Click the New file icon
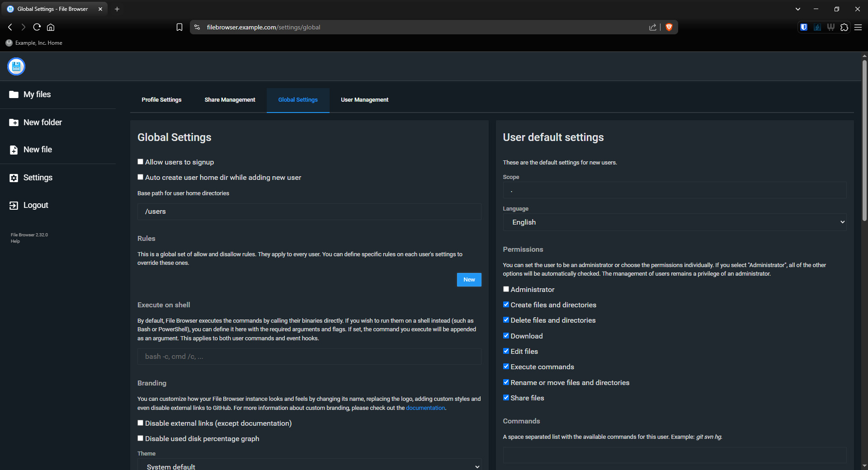The width and height of the screenshot is (868, 470). pos(14,150)
